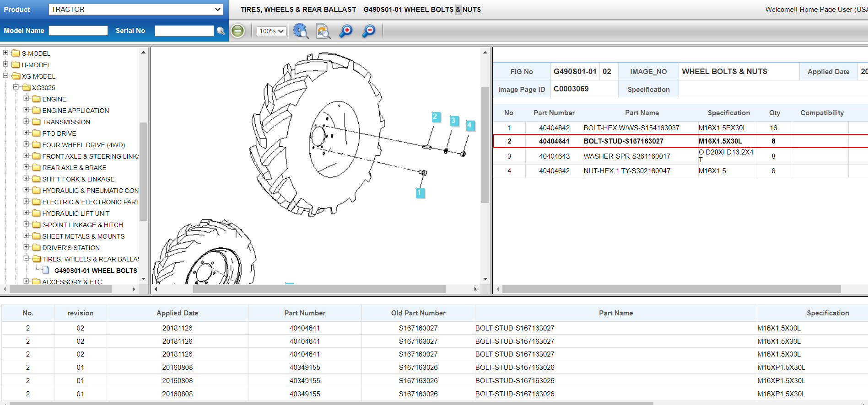Click the Model Name input field

(x=78, y=31)
